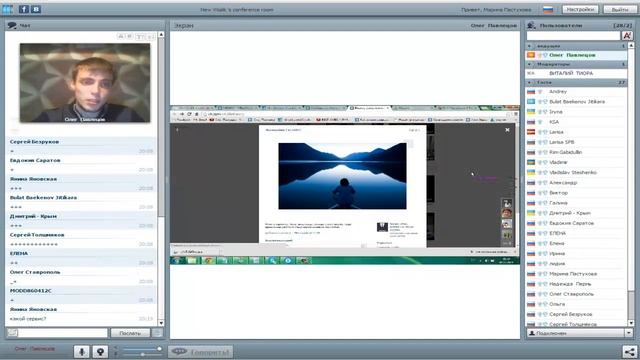The width and height of the screenshot is (640, 360).
Task: Click Windows Start button in shared screen
Action: [176, 260]
